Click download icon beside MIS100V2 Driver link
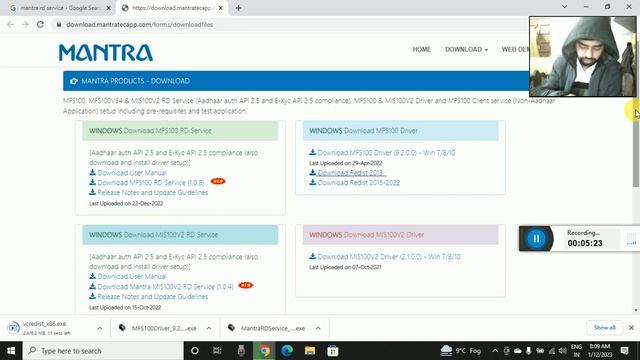Screen dimensions: 640x360 point(313,256)
